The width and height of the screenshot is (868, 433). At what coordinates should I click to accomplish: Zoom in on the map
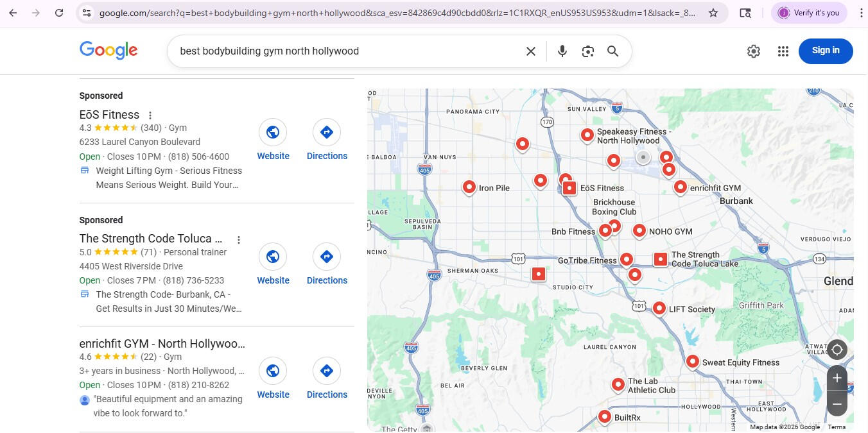[x=837, y=378]
